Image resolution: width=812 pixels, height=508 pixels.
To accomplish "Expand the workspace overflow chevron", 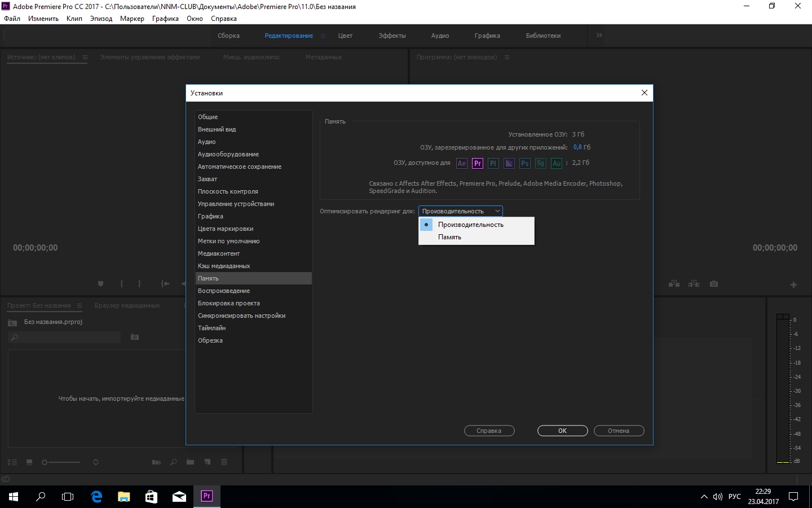I will click(x=599, y=35).
